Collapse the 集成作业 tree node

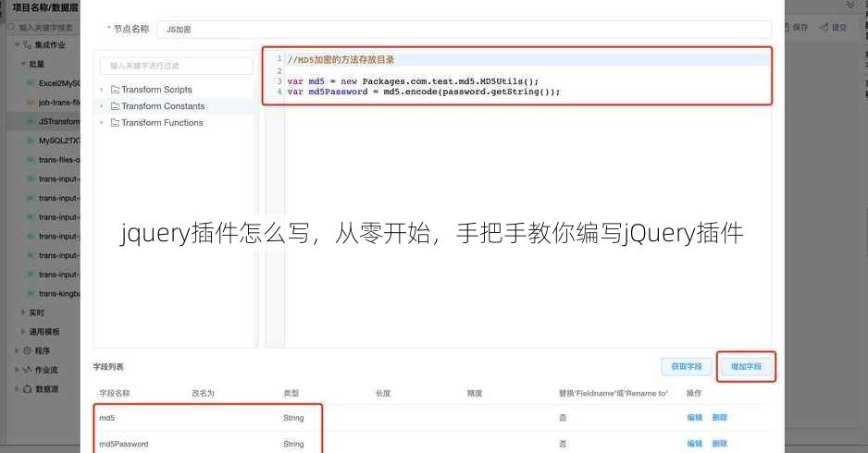tap(18, 44)
